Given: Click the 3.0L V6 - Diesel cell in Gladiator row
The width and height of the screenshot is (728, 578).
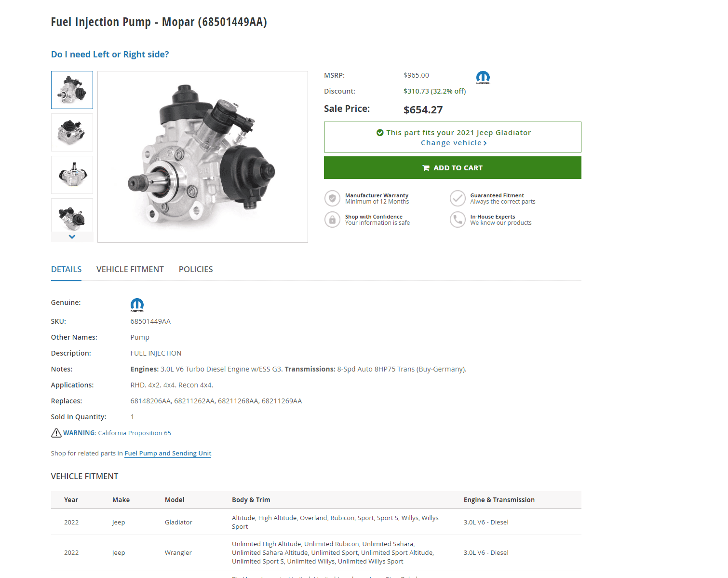Looking at the screenshot, I should [486, 522].
